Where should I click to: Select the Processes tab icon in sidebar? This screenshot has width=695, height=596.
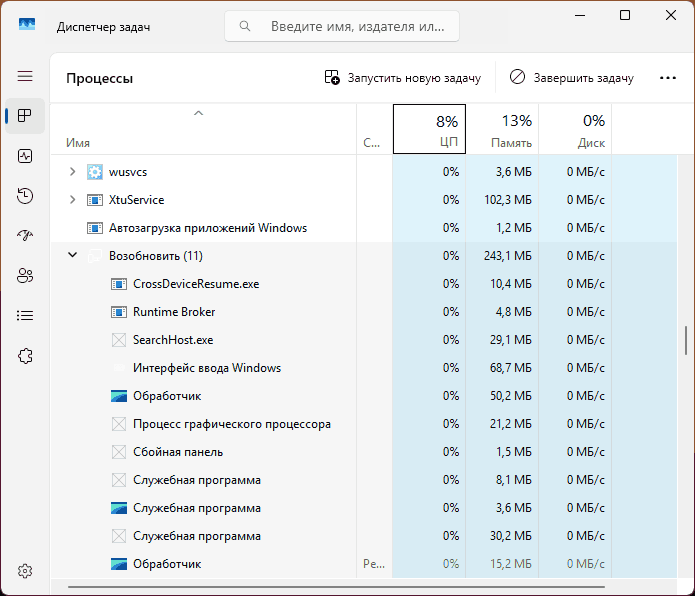pyautogui.click(x=25, y=116)
